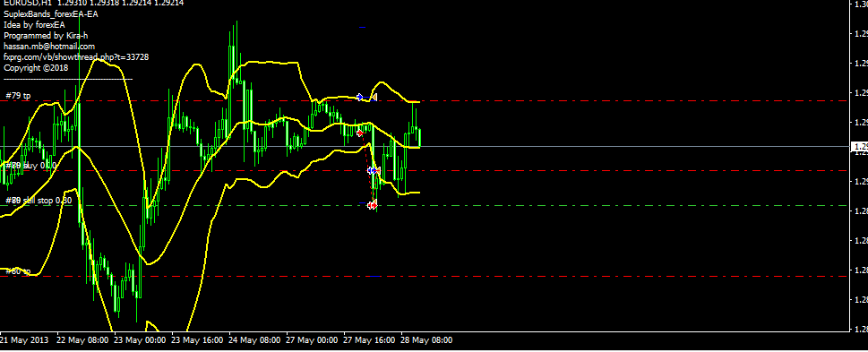Viewport: 868px width, 352px height.
Task: Click the 'Idea by forexEA' text
Action: pyautogui.click(x=34, y=25)
